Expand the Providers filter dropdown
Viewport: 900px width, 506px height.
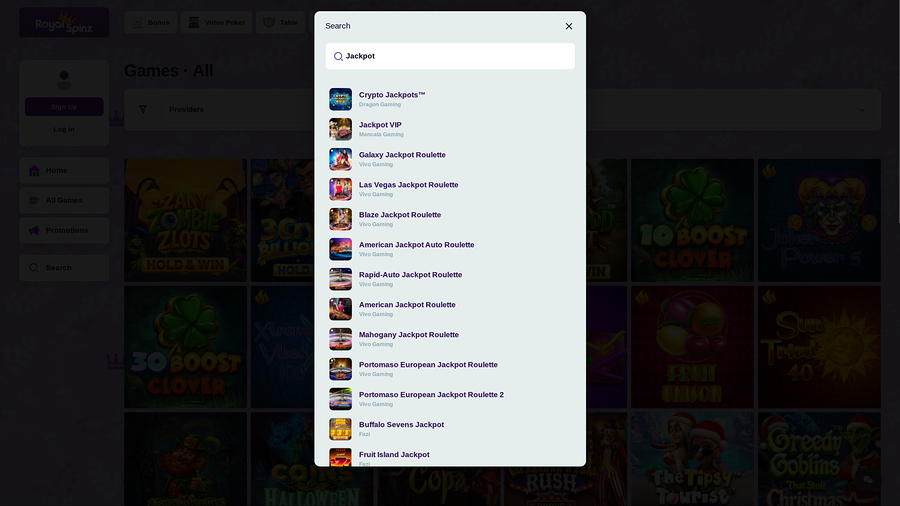(x=861, y=109)
